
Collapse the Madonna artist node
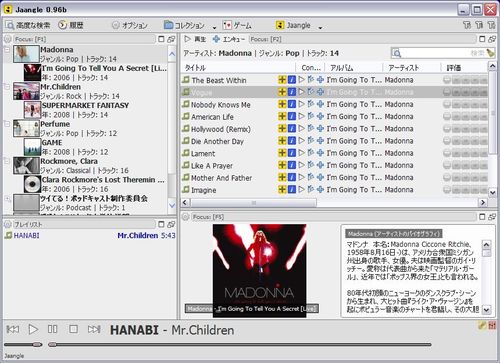[x=7, y=50]
